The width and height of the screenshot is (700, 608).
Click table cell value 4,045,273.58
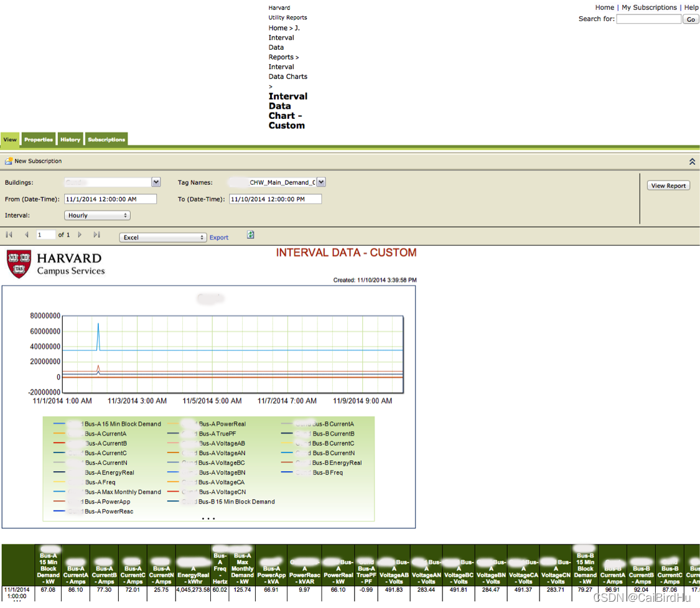click(x=194, y=590)
